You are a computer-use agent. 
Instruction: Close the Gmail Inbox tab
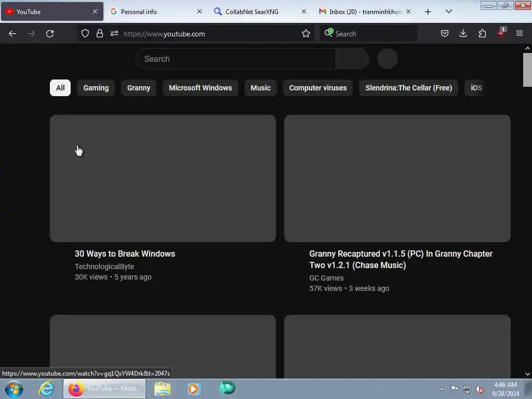pos(408,11)
